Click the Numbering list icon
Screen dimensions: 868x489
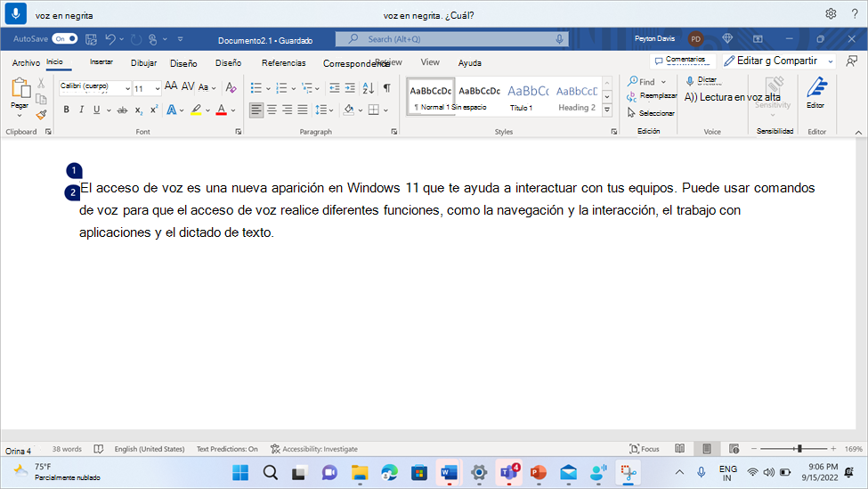[282, 87]
